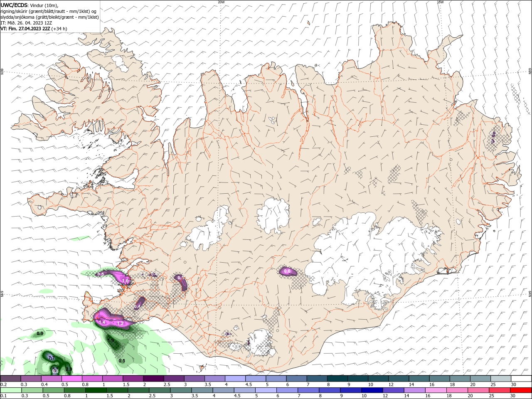
Task: Click the UWC/ECDS title text
Action: pos(14,5)
